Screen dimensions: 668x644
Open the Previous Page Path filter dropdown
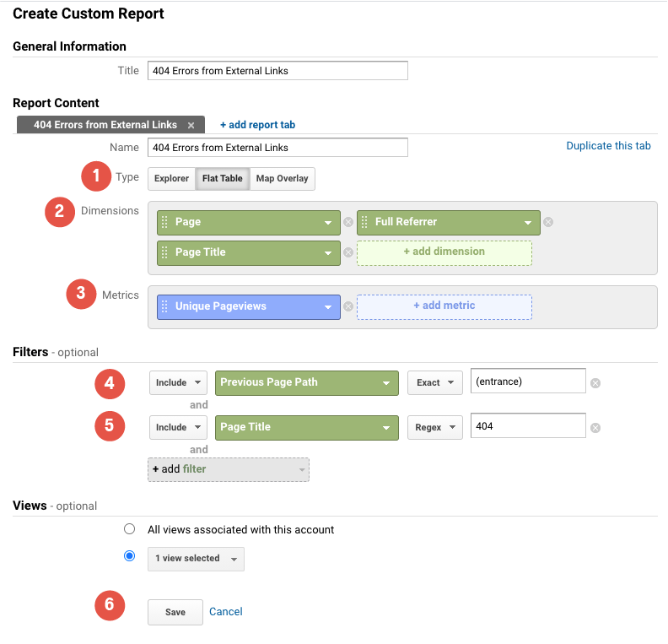[x=306, y=382]
